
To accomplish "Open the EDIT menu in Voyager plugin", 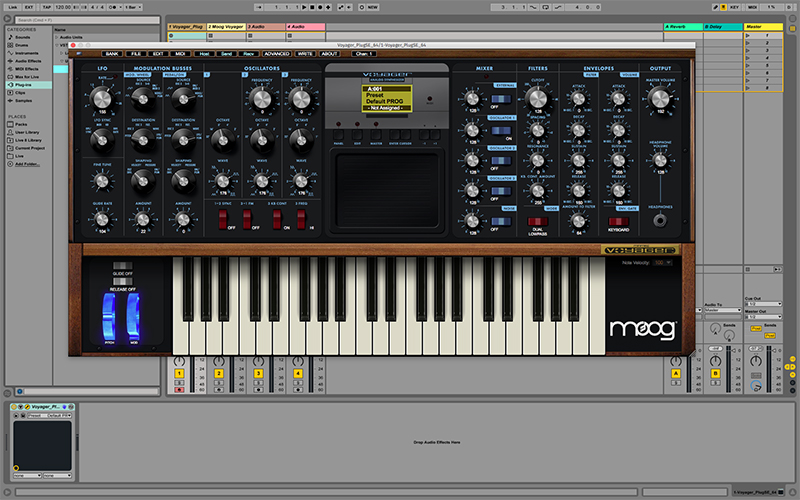I will click(158, 54).
